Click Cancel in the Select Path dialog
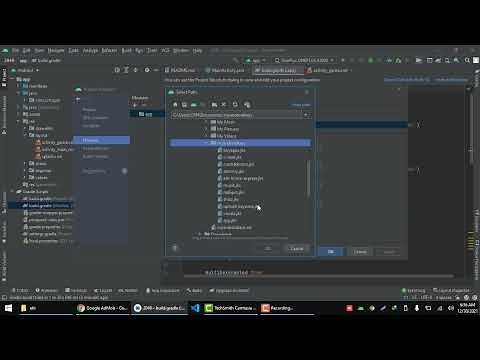Image resolution: width=480 pixels, height=360 pixels. point(297,249)
